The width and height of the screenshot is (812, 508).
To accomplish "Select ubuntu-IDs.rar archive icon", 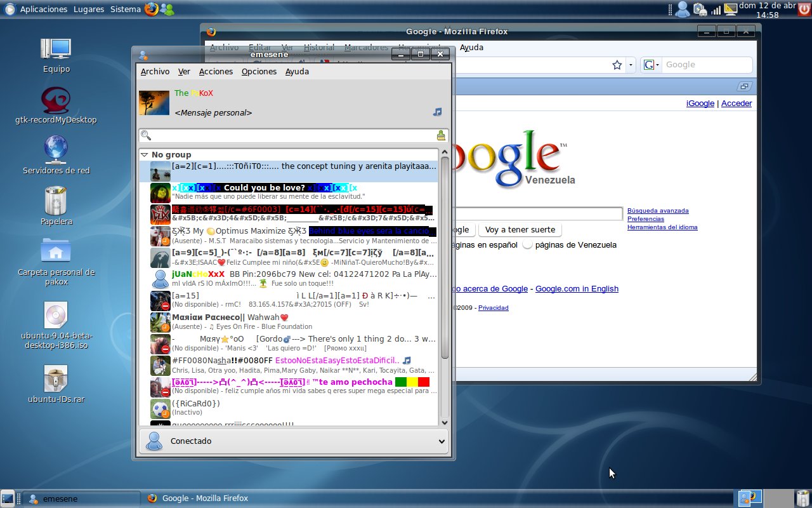I will click(56, 385).
